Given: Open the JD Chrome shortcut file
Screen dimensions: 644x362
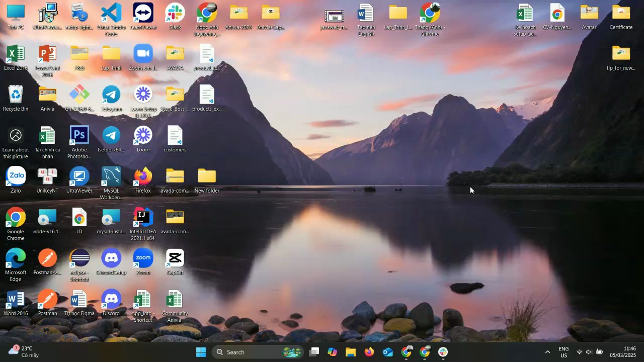Looking at the screenshot, I should pos(79,221).
